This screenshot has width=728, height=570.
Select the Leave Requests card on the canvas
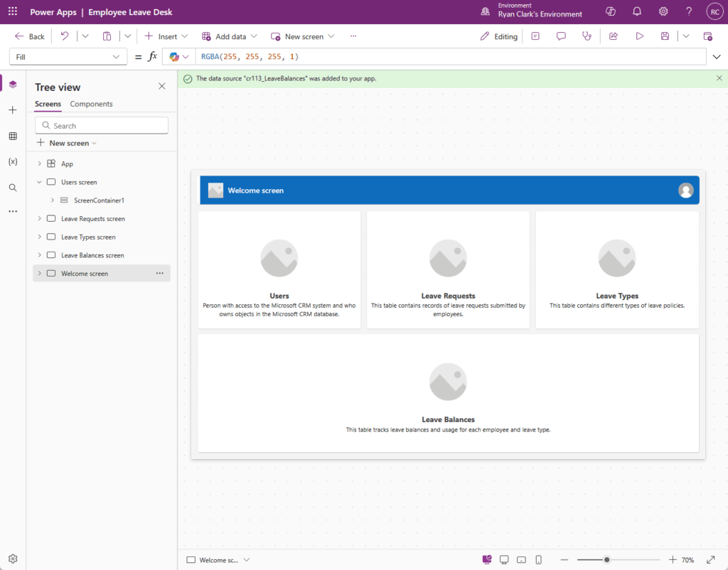click(x=448, y=270)
